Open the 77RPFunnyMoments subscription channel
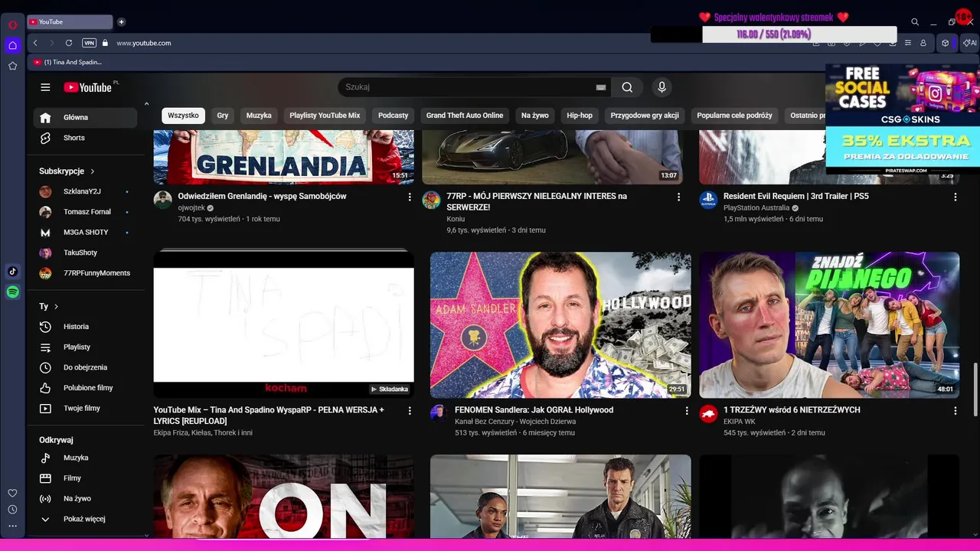The width and height of the screenshot is (980, 551). point(85,273)
